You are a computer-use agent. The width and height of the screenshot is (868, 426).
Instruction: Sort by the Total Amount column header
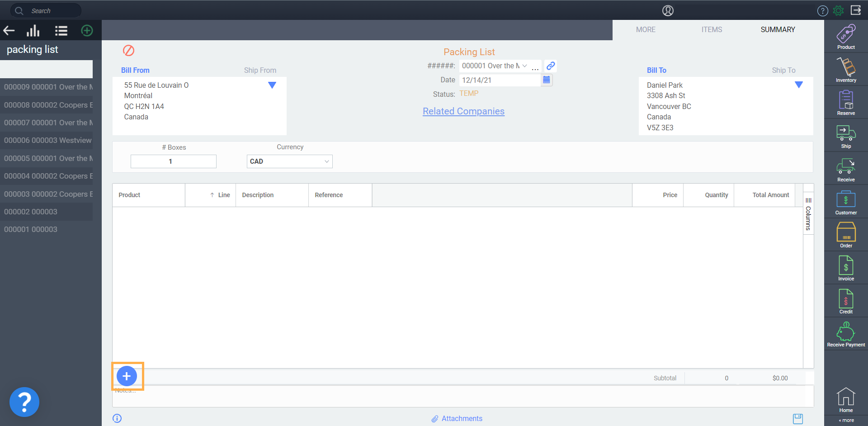click(x=764, y=195)
